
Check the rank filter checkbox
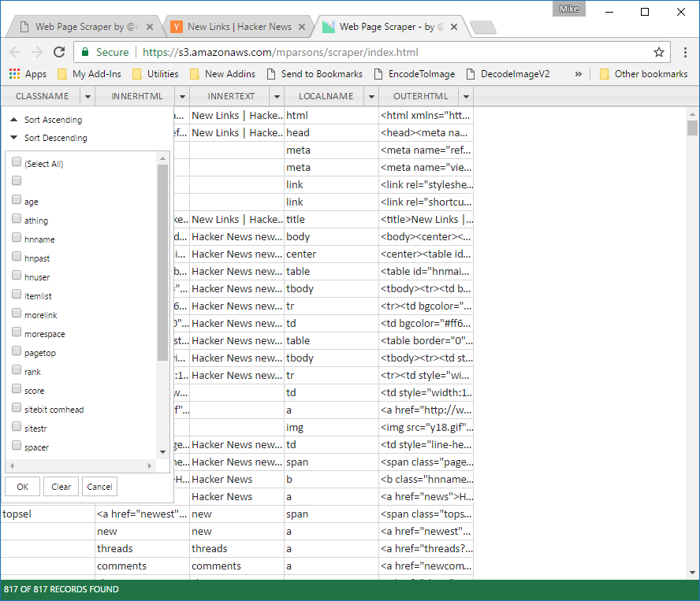[x=17, y=369]
